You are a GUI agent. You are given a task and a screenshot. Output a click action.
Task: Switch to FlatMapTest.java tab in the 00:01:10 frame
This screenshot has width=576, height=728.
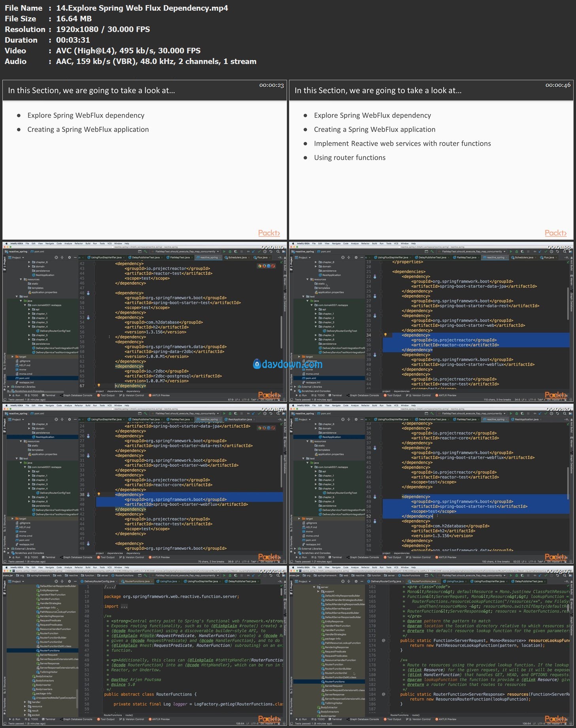tap(180, 258)
